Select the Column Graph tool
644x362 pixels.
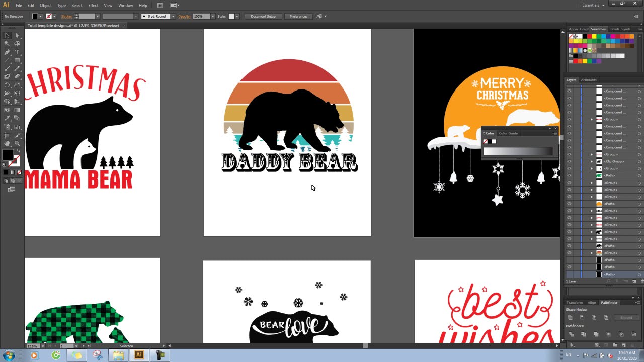point(17,127)
